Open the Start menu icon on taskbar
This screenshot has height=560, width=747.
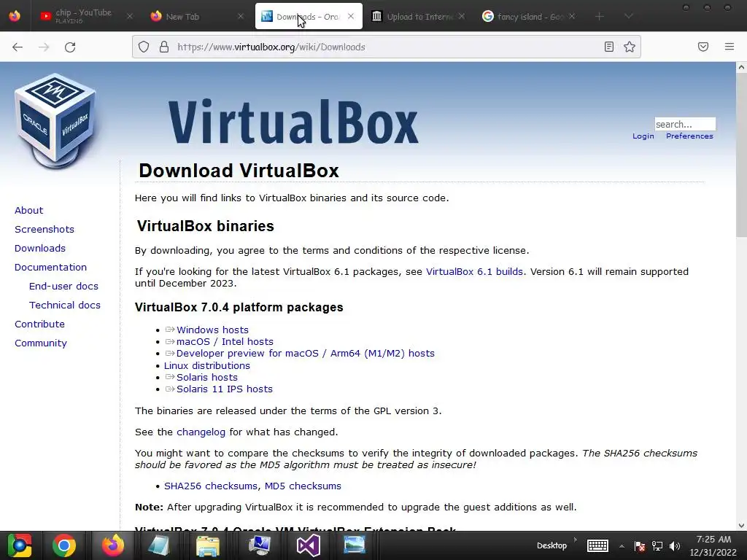pos(19,545)
